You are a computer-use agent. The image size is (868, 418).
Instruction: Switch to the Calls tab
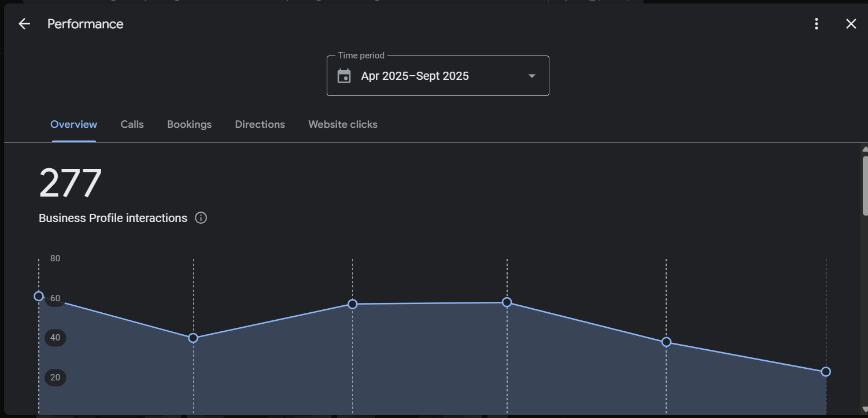132,124
